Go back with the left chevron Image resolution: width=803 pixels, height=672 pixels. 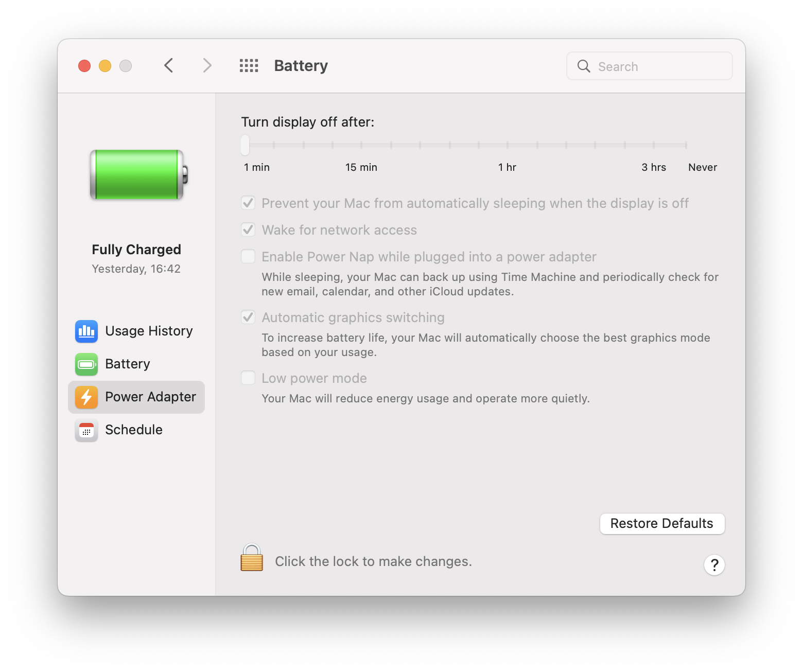(x=168, y=66)
